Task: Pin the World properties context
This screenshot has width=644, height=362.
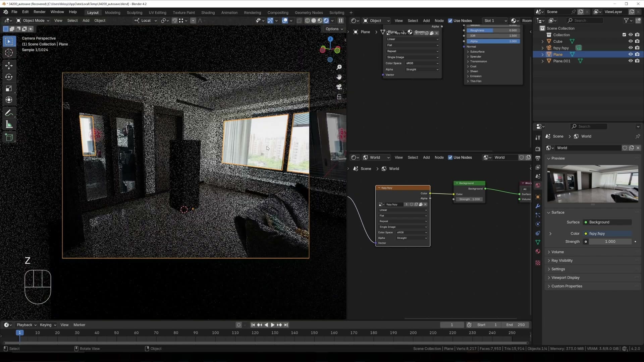Action: [x=638, y=136]
